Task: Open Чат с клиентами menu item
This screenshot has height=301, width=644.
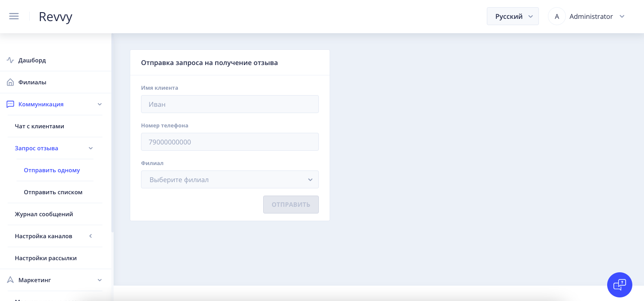Action: [x=40, y=126]
